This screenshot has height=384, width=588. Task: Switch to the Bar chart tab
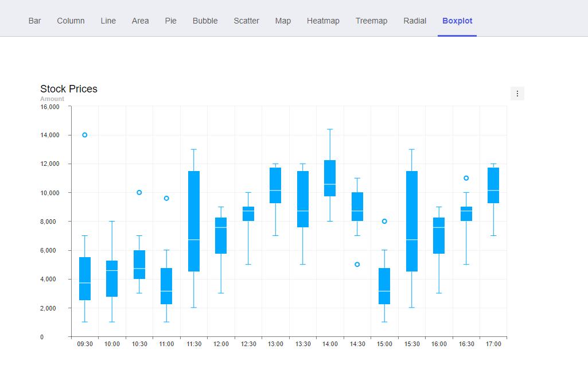35,21
